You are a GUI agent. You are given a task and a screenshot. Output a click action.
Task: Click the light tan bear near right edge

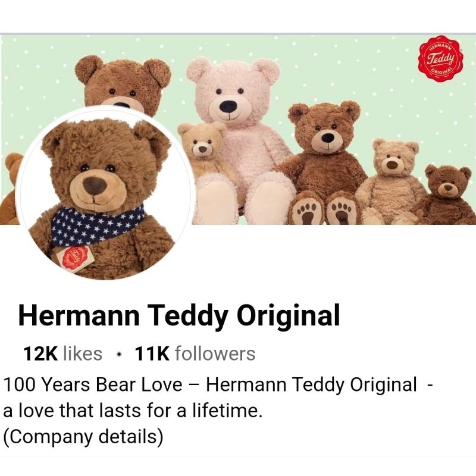(x=392, y=182)
